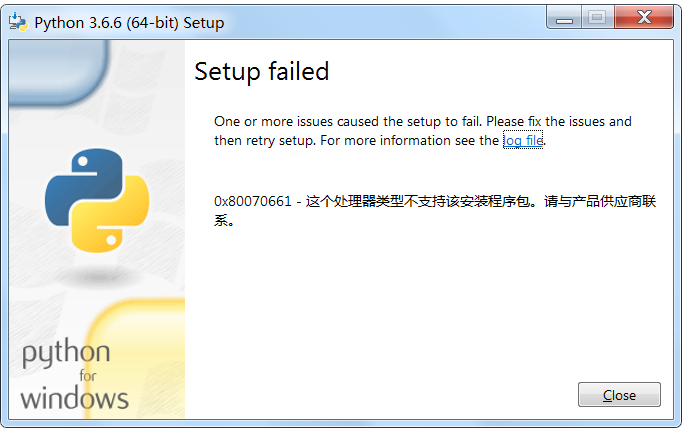
Task: Open the log file link
Action: [x=523, y=140]
